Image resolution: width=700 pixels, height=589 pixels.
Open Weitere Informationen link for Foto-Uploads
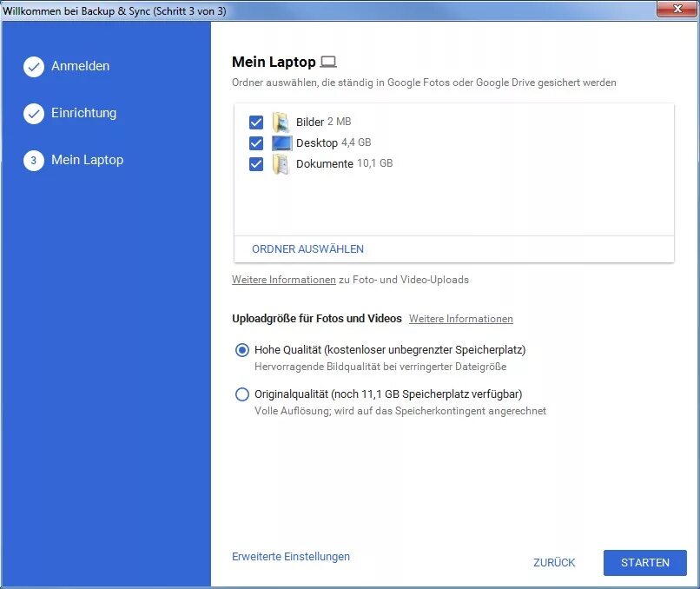(x=283, y=280)
